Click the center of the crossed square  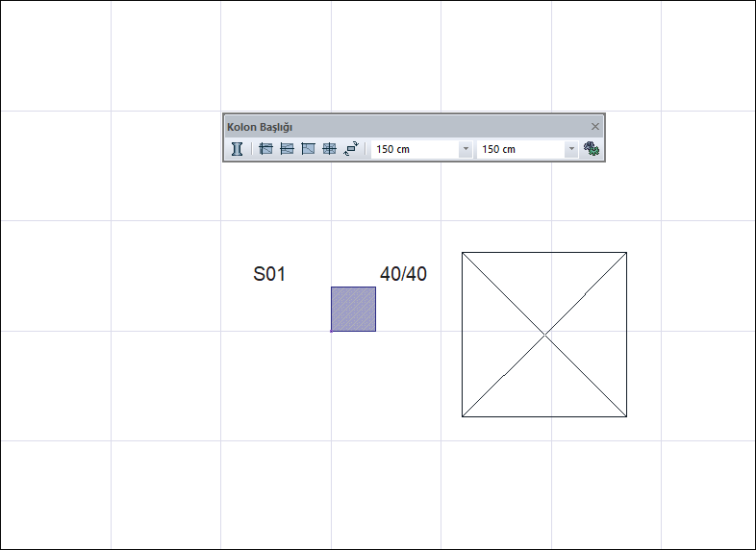[x=544, y=334]
